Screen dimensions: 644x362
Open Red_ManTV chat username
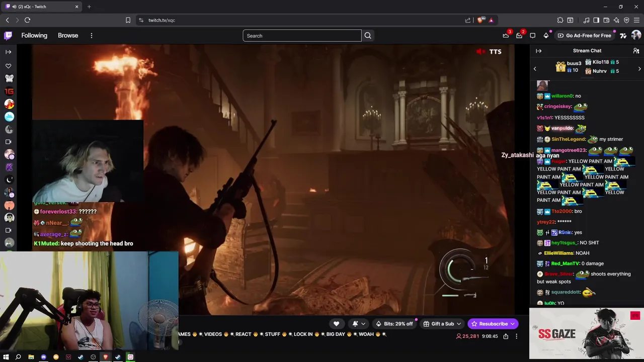click(x=565, y=263)
